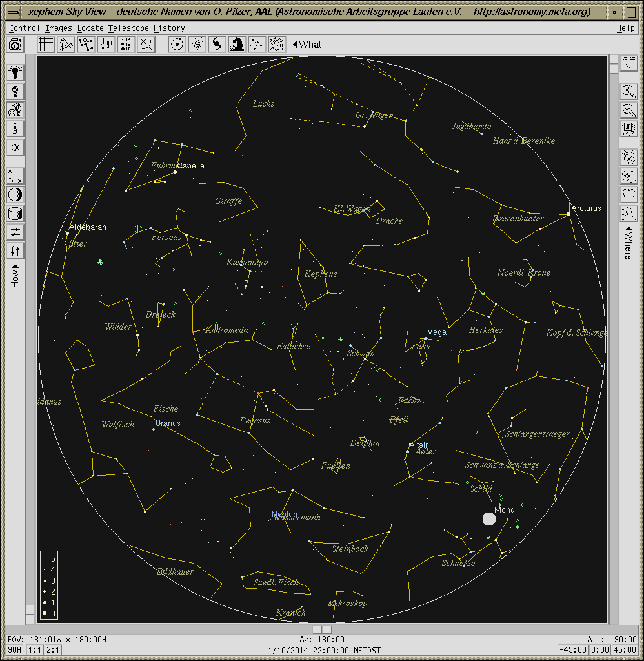This screenshot has width=644, height=661.
Task: Click the dim half-circle icon
Action: [15, 148]
